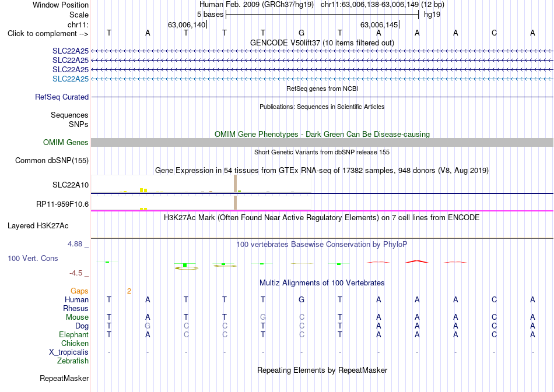Viewport: 554px width, 392px height.
Task: Open the Layered H3K27Ac track label
Action: point(38,226)
